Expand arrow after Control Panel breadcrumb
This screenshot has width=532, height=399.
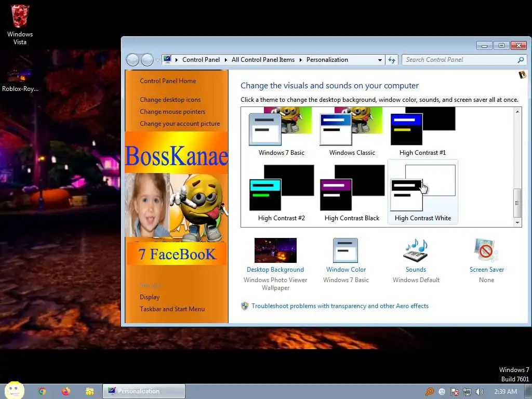click(x=225, y=60)
